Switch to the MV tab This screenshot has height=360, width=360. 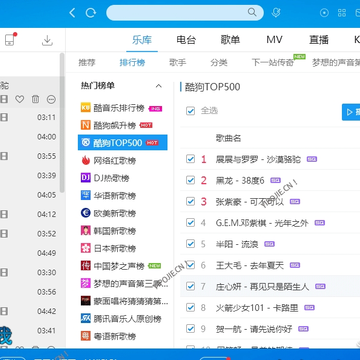pyautogui.click(x=274, y=40)
